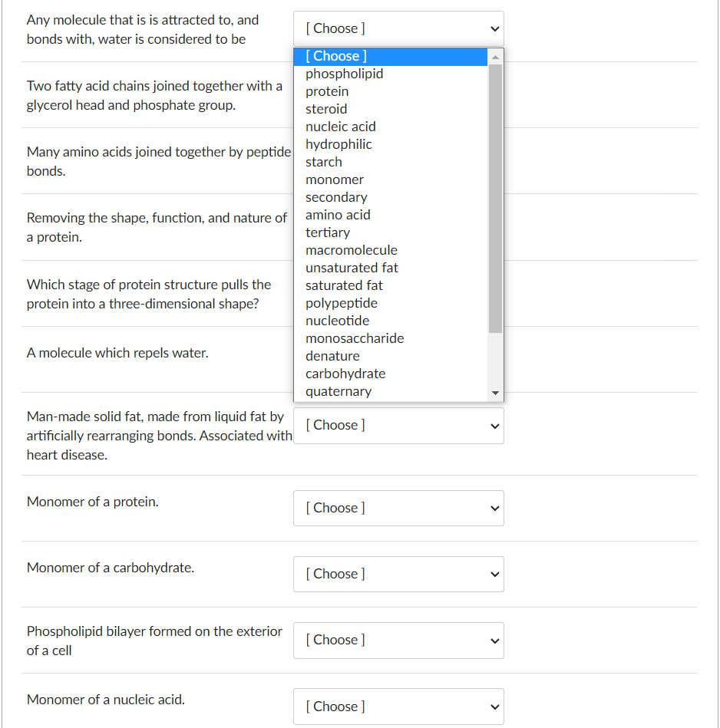This screenshot has width=720, height=728.
Task: Select 'carbohydrate' from the options
Action: click(391, 374)
